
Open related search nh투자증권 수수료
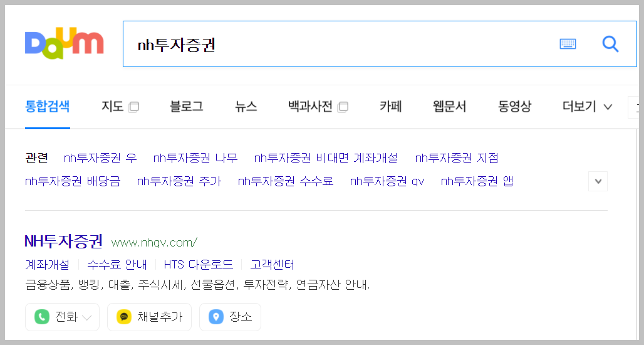(x=286, y=181)
